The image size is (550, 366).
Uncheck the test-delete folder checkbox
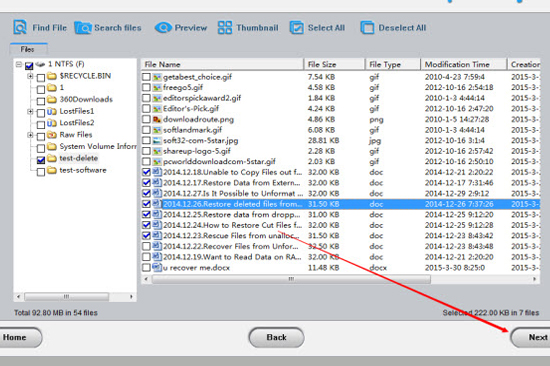coord(41,160)
